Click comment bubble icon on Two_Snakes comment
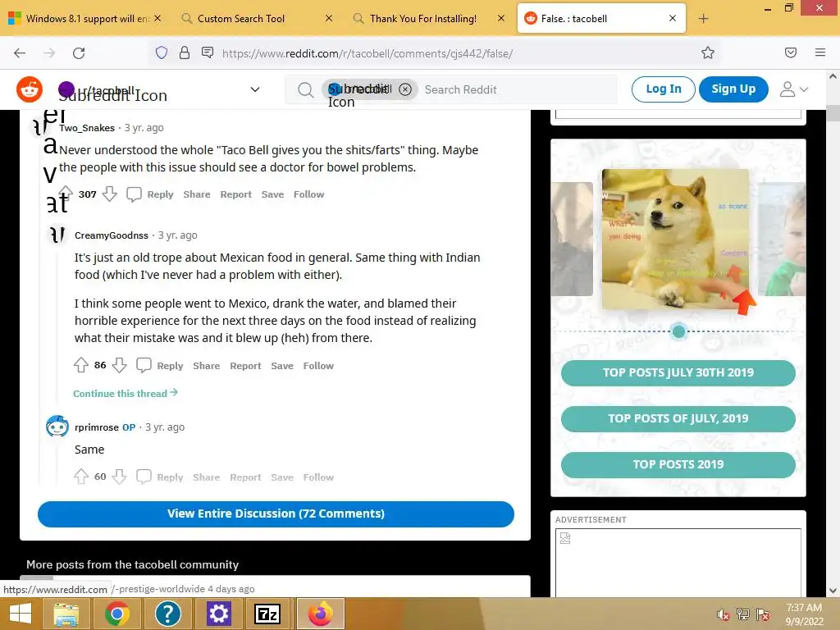Screen dimensions: 840x630 pyautogui.click(x=134, y=194)
